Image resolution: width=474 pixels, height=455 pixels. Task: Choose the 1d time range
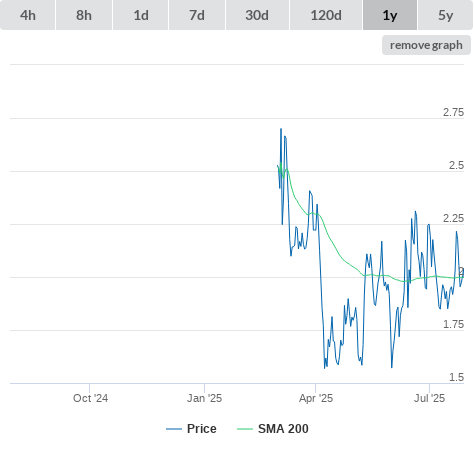141,15
